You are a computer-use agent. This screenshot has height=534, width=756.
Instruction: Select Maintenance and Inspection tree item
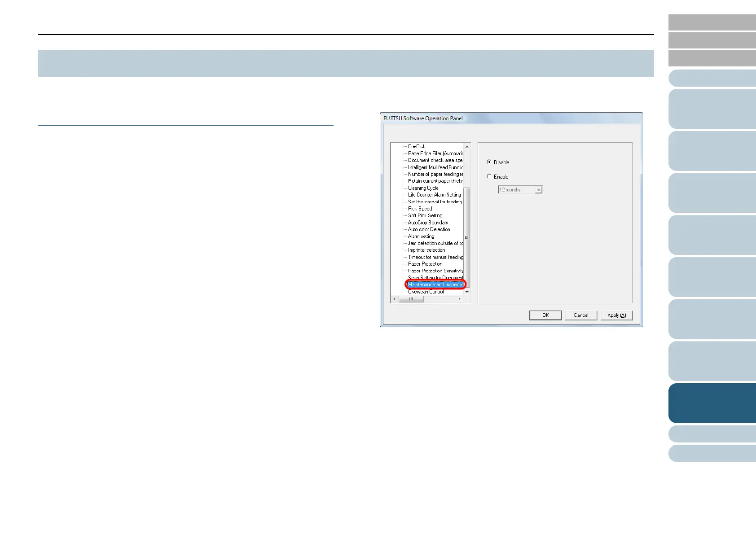[435, 285]
